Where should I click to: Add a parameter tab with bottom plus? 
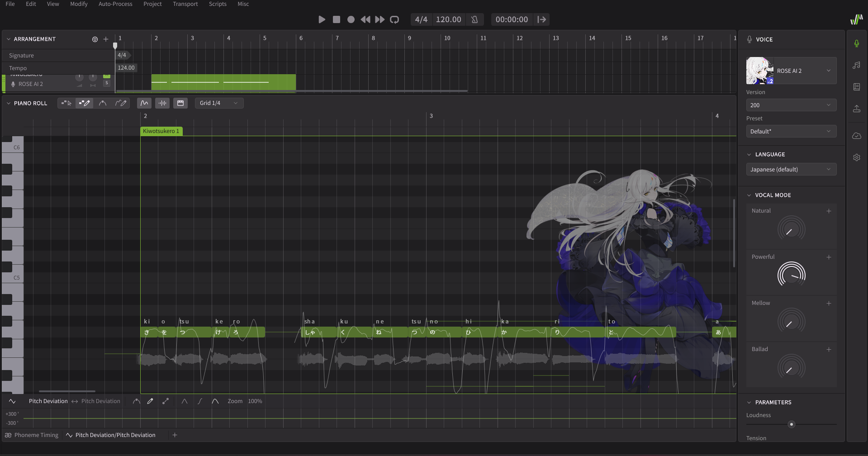coord(175,435)
